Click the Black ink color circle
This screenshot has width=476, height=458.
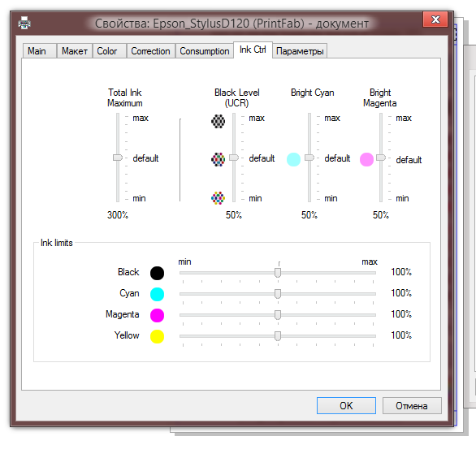pyautogui.click(x=158, y=273)
